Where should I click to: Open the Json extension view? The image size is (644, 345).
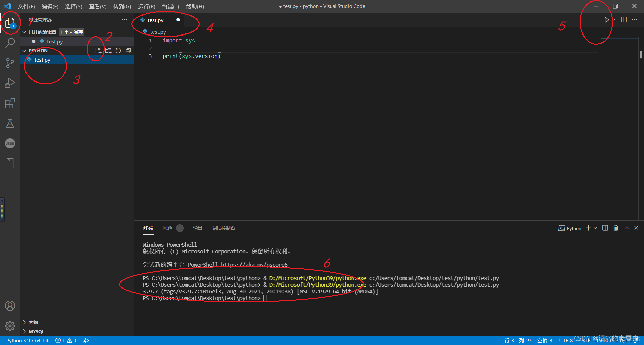click(10, 143)
